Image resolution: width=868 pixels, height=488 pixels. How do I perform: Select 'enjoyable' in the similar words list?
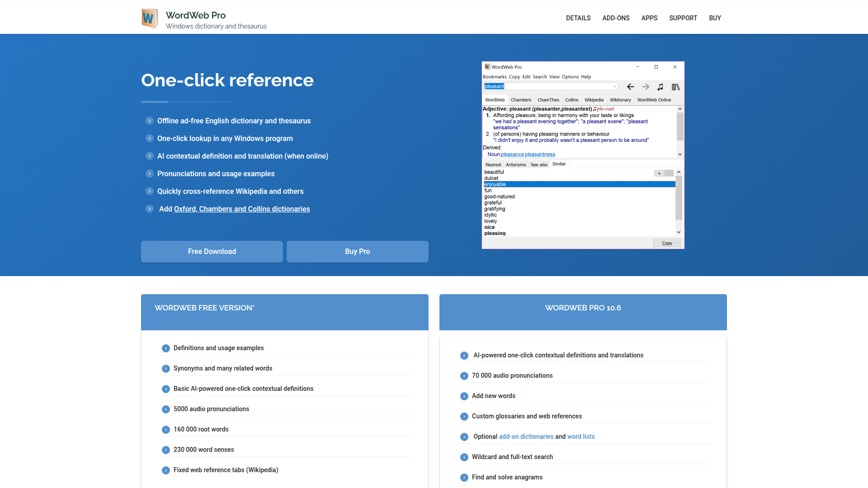point(579,184)
